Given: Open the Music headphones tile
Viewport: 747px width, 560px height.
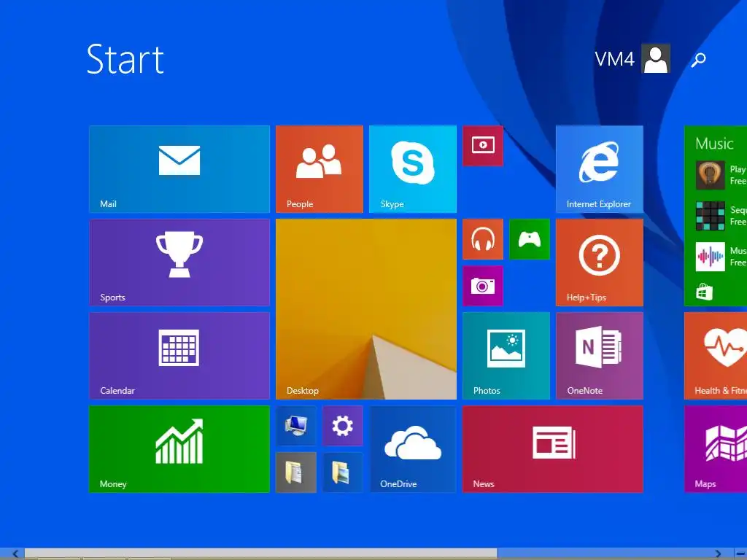Looking at the screenshot, I should [x=483, y=239].
